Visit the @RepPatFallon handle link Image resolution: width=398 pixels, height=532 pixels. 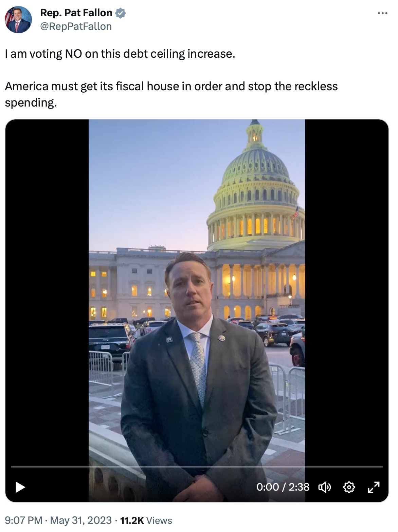click(x=76, y=26)
